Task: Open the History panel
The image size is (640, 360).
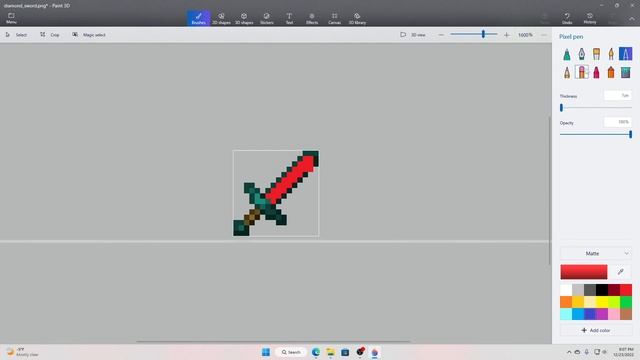Action: (590, 18)
